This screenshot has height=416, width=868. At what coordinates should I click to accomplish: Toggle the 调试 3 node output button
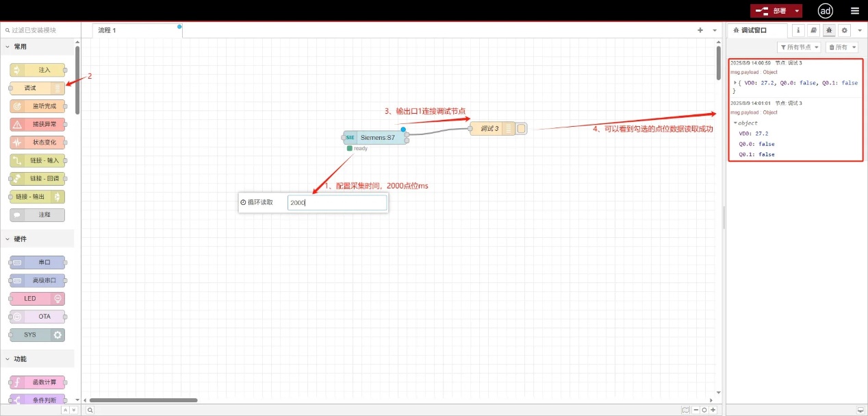[x=522, y=129]
